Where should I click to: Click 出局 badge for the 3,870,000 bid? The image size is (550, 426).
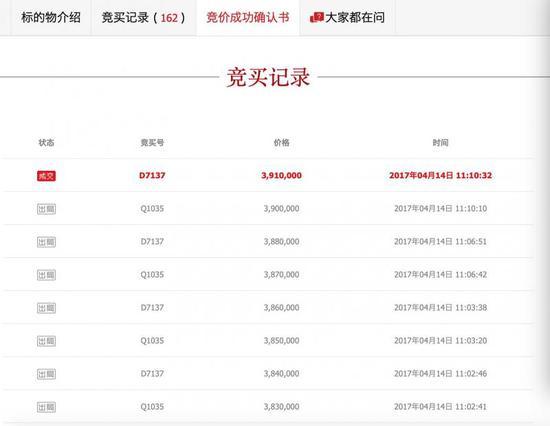[x=46, y=275]
